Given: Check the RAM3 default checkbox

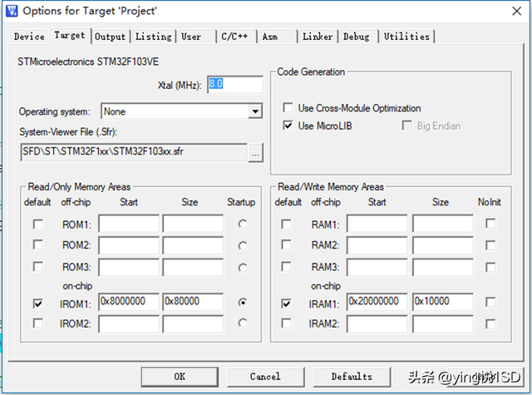Looking at the screenshot, I should click(x=286, y=267).
